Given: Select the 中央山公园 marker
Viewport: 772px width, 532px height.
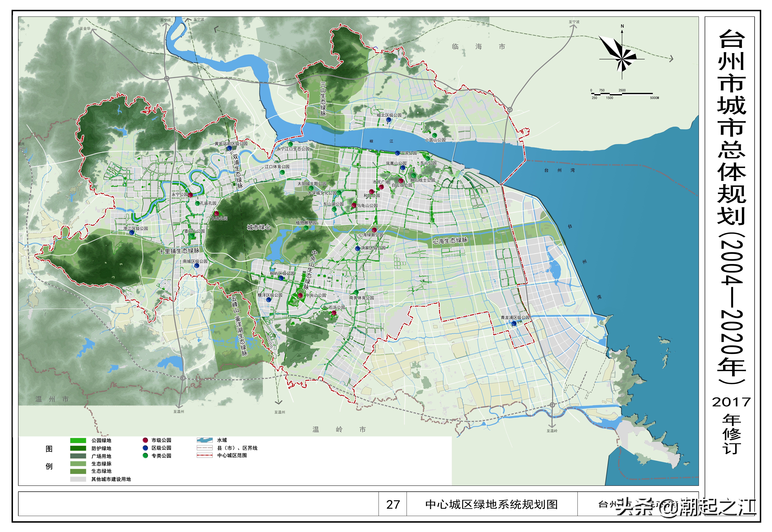Looking at the screenshot, I should pos(300,295).
